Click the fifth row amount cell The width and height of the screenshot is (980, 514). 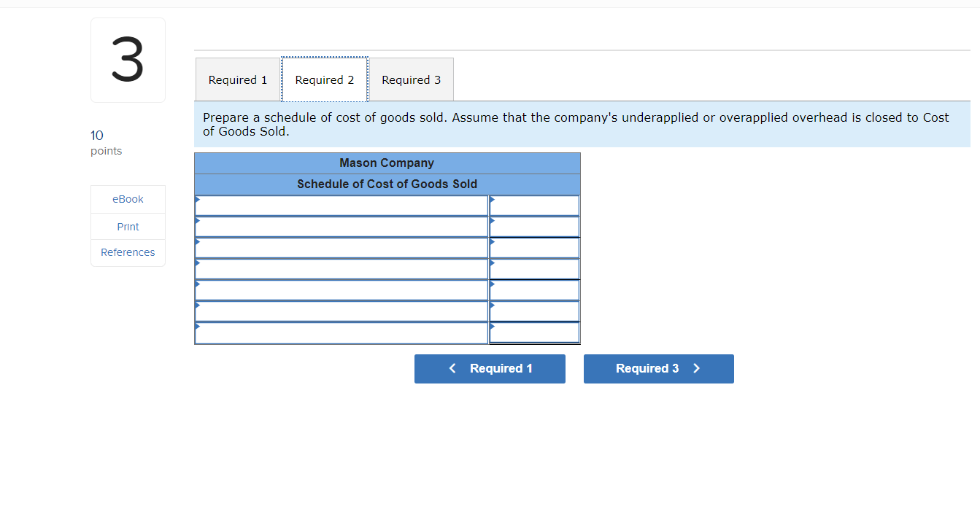(534, 289)
